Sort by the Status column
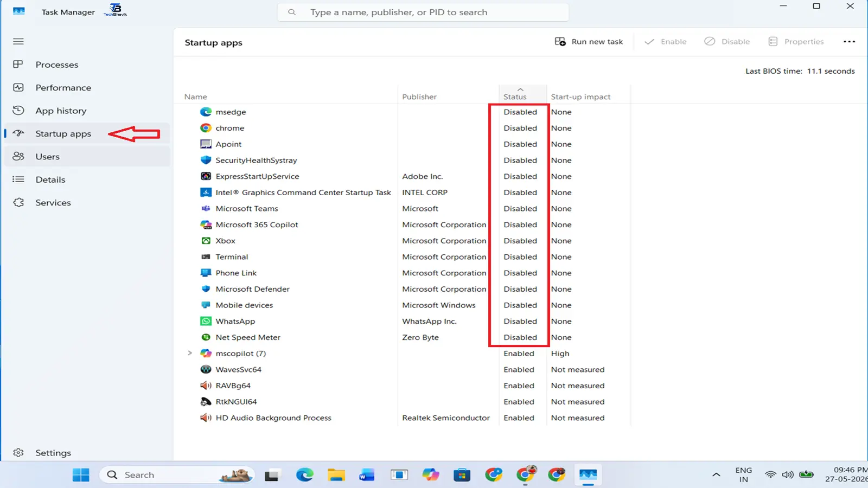The height and width of the screenshot is (488, 868). click(x=522, y=94)
